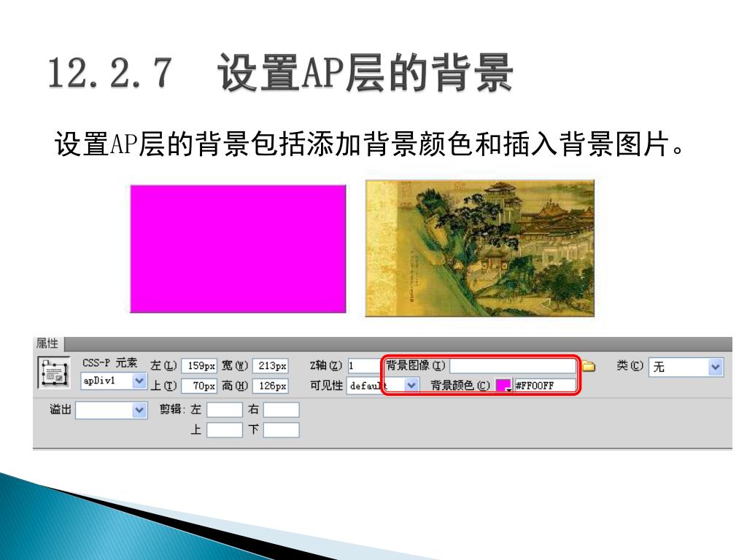
Task: Open the background color swatch picker
Action: click(503, 385)
